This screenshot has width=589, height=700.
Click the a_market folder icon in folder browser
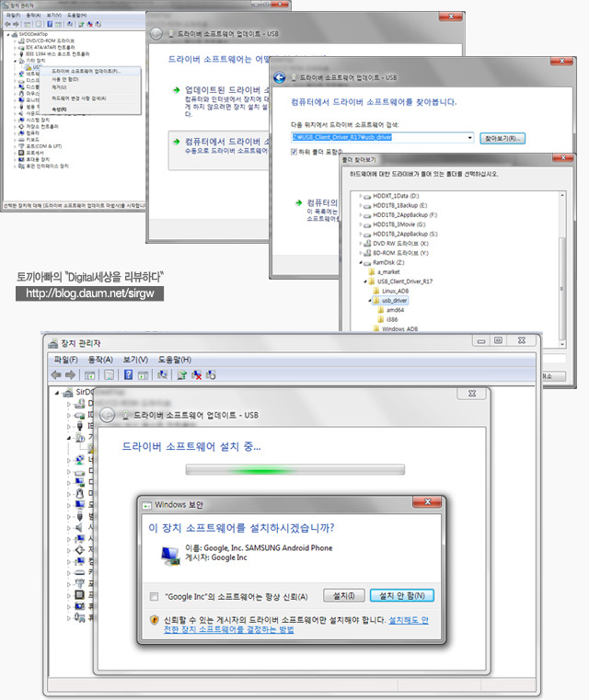tap(372, 272)
